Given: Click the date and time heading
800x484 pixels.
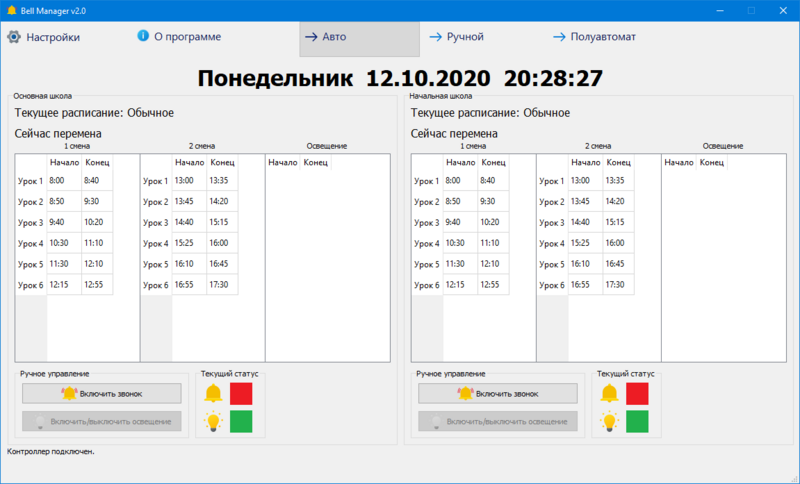Looking at the screenshot, I should tap(400, 79).
